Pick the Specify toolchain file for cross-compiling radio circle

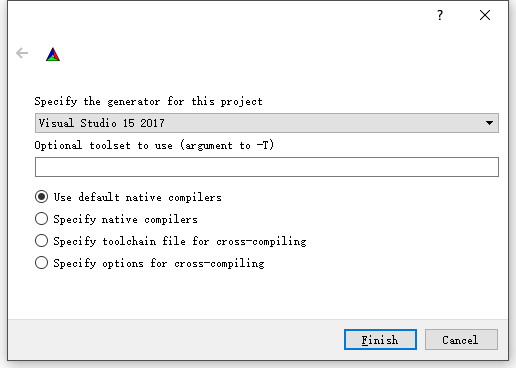(41, 241)
